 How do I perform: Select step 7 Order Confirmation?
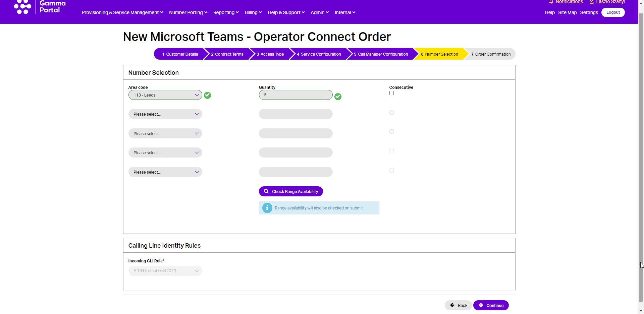[x=491, y=54]
